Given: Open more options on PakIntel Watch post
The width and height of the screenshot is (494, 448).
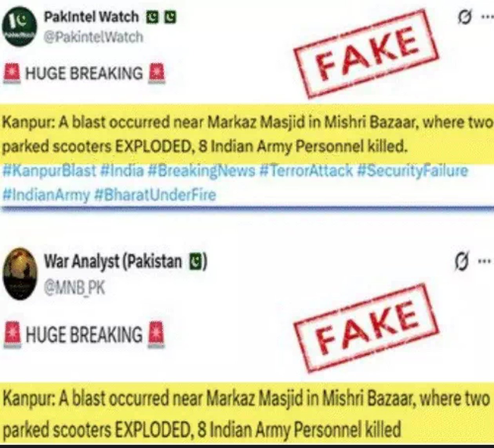Looking at the screenshot, I should pos(487,17).
